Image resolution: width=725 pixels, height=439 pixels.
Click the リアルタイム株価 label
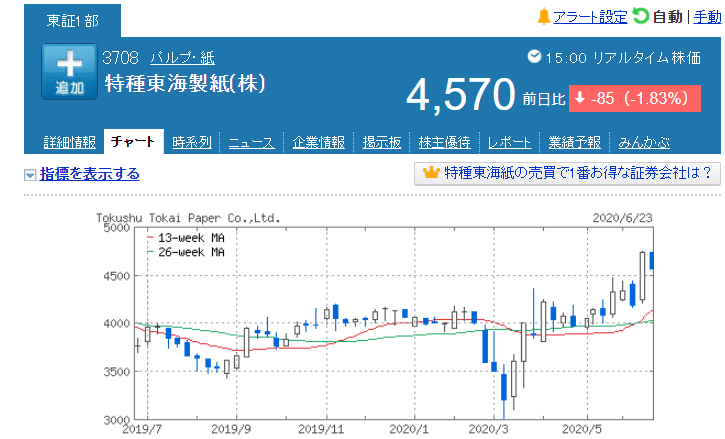(647, 58)
